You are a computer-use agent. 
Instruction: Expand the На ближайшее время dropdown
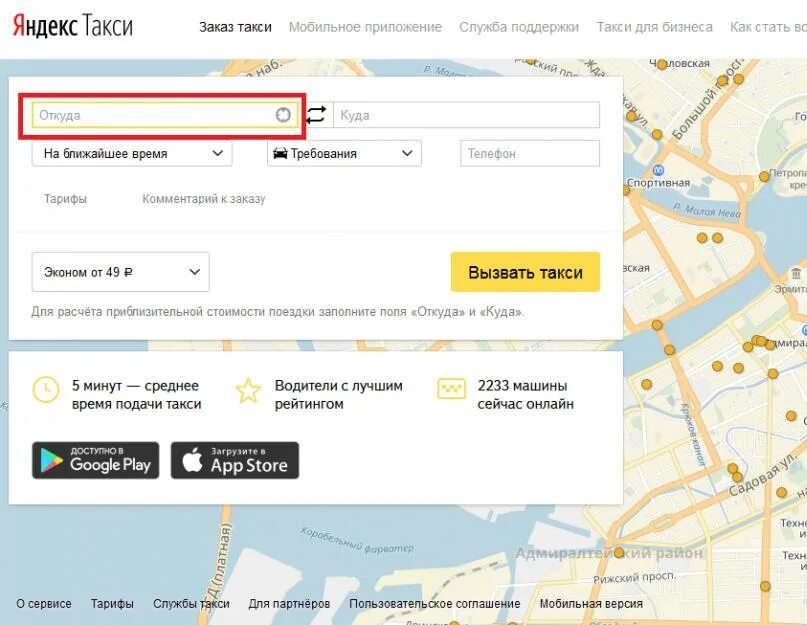pos(132,153)
